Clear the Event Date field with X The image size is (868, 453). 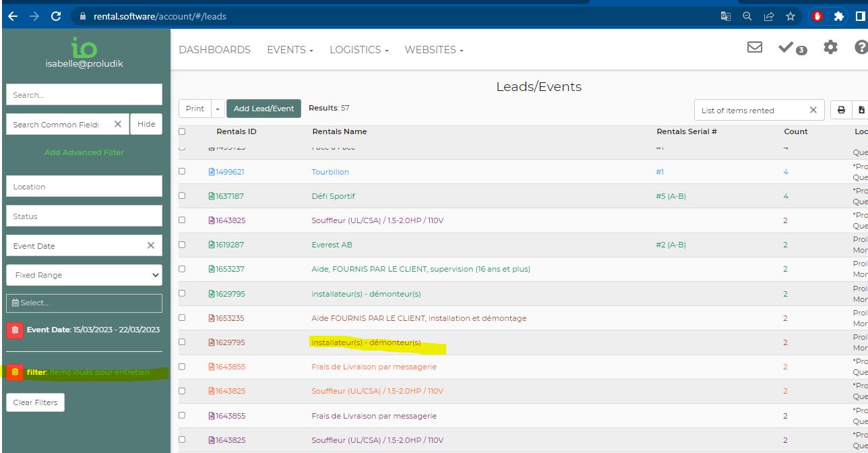pyautogui.click(x=150, y=245)
